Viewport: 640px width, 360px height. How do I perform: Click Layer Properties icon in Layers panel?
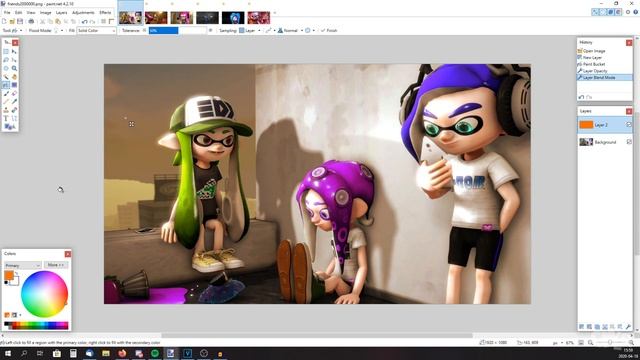(628, 327)
